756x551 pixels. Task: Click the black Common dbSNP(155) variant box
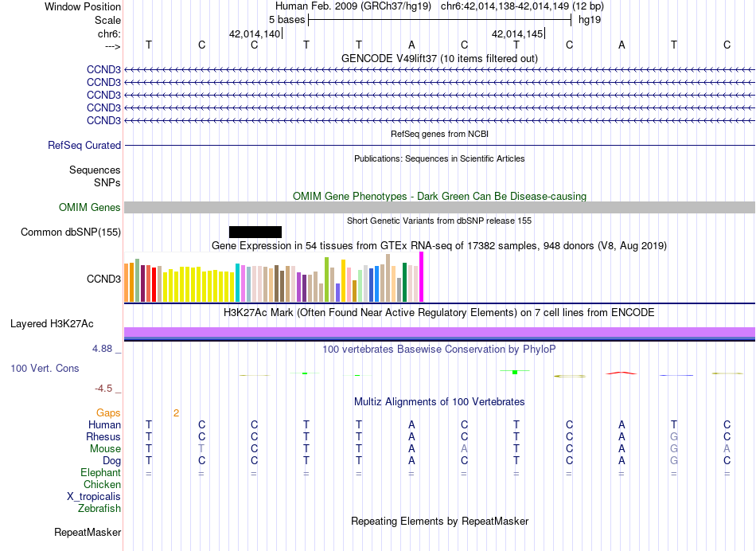(255, 232)
